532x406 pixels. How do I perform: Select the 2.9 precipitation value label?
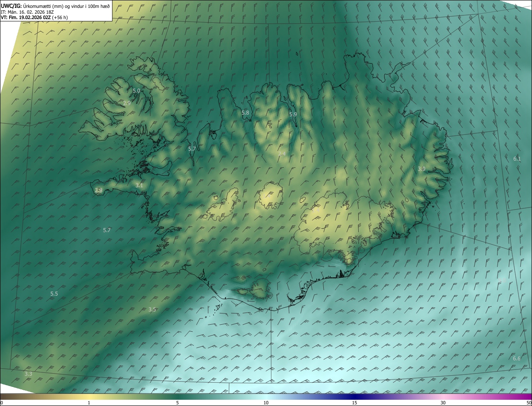pos(127,103)
